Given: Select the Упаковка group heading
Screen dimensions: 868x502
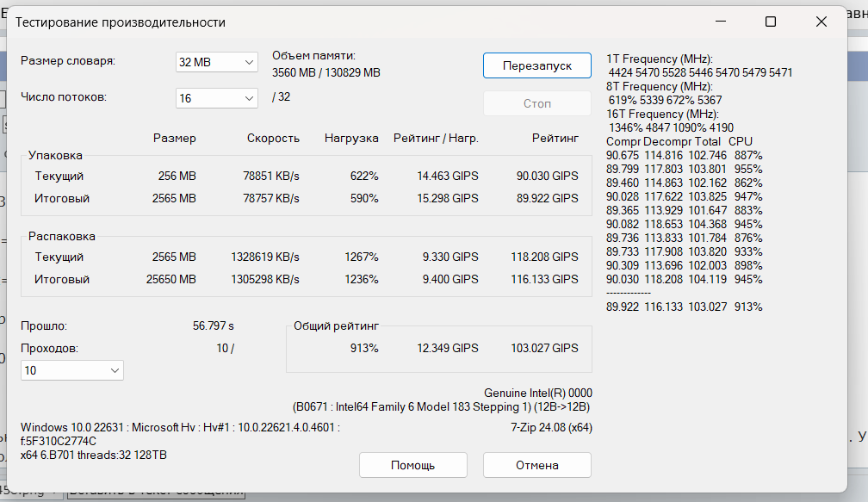Looking at the screenshot, I should pyautogui.click(x=55, y=156).
